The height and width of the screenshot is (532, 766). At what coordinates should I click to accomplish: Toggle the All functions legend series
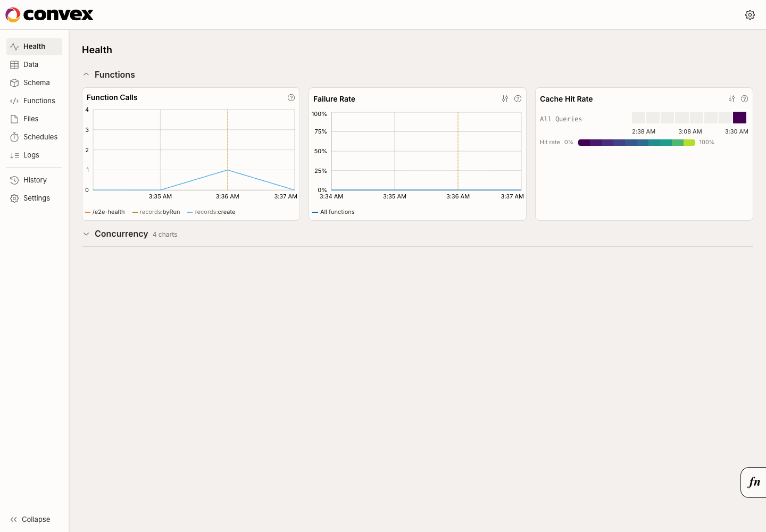coord(333,212)
